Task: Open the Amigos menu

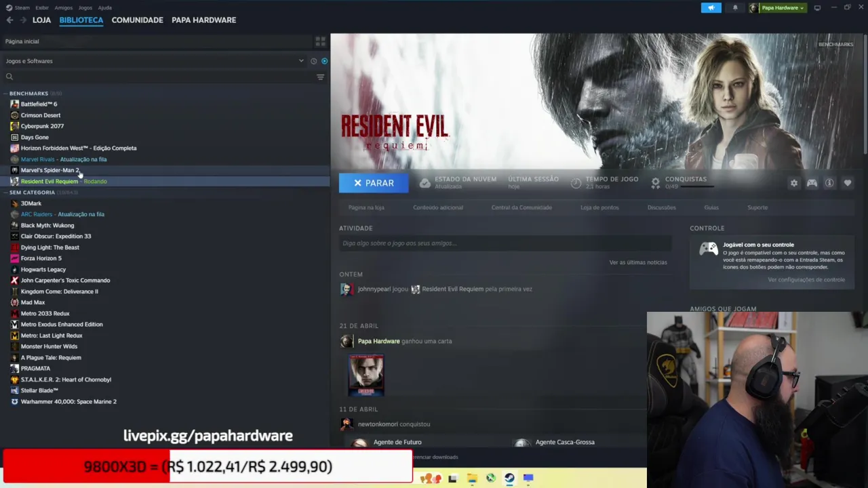Action: (64, 7)
